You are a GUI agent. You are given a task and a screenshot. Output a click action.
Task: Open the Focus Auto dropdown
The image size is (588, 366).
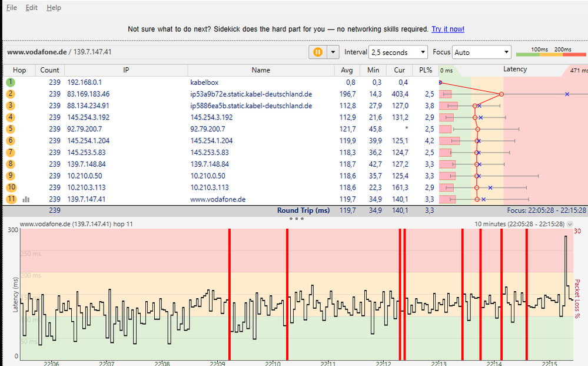[482, 52]
